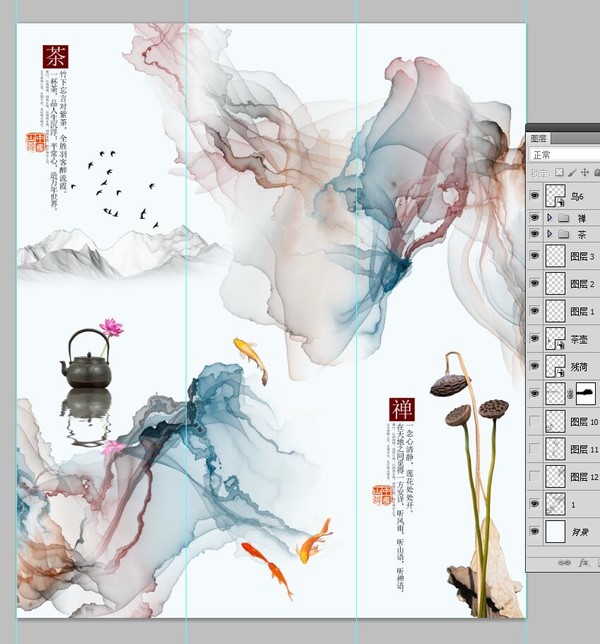This screenshot has height=644, width=600.
Task: Select 图层 2 layer thumbnail
Action: tap(555, 283)
